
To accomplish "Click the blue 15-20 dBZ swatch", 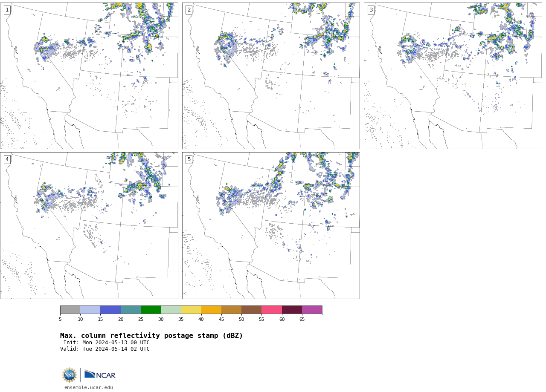I will (110, 310).
